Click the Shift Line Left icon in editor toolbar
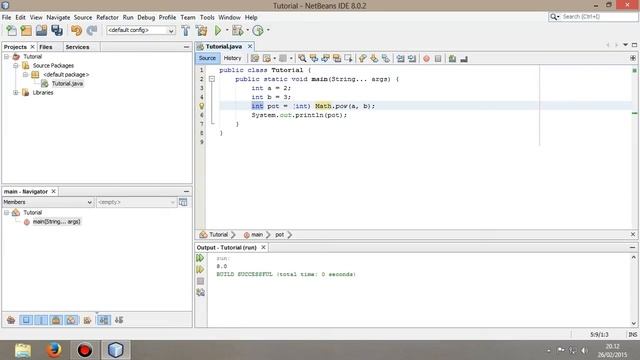Screen dimensions: 640x360 tap(400, 58)
